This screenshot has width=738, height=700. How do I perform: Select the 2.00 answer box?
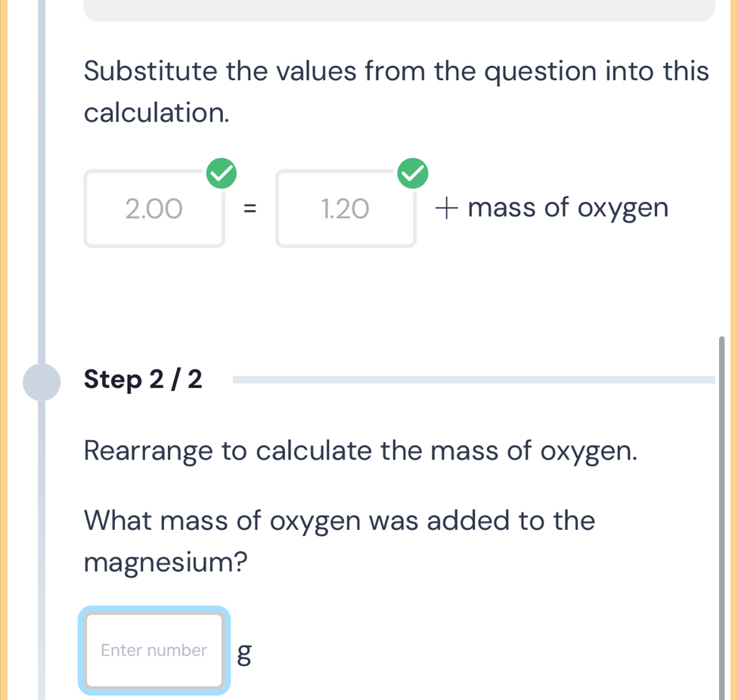point(154,209)
